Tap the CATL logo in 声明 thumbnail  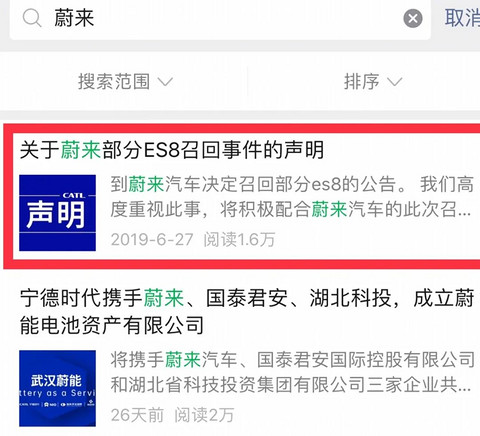(x=74, y=195)
